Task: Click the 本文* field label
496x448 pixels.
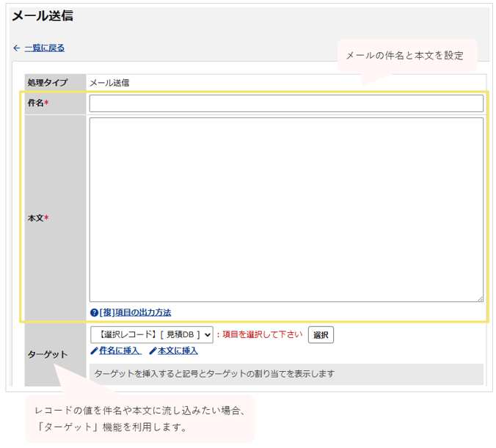Action: pyautogui.click(x=38, y=219)
